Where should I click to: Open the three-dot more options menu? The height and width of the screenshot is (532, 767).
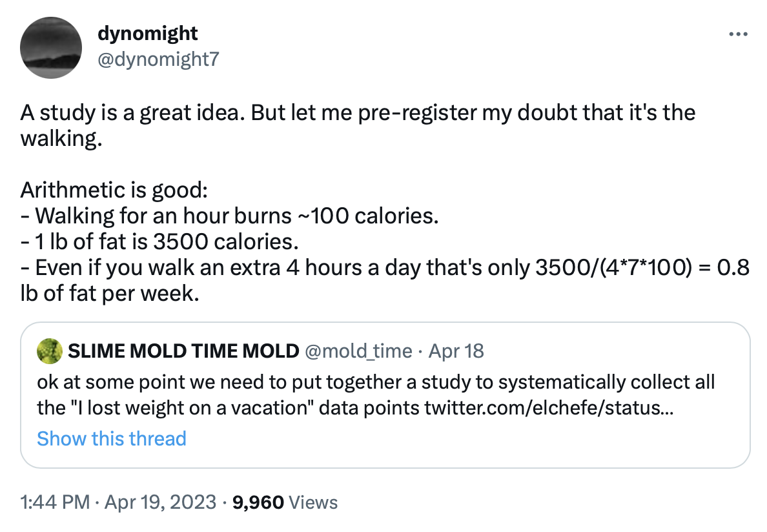(x=737, y=35)
